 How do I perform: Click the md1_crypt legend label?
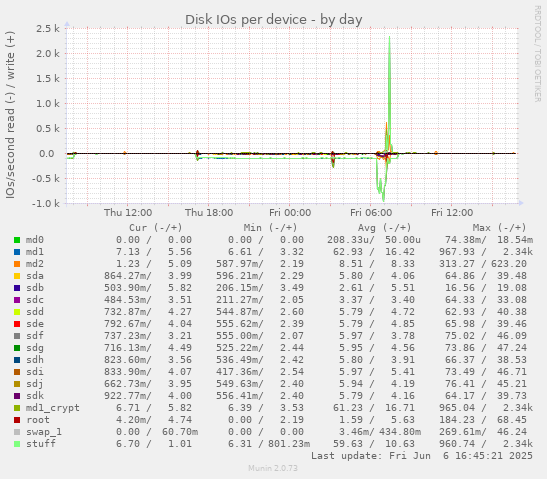point(52,408)
